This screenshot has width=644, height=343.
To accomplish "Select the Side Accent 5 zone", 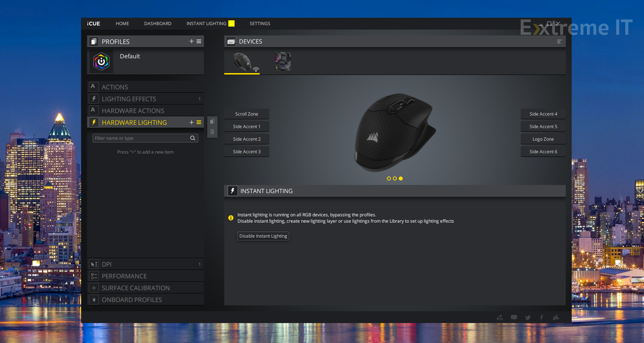I will 543,126.
